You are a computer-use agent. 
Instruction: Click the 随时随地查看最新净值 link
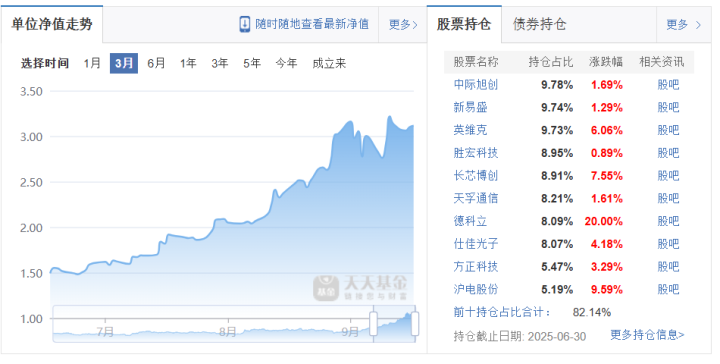(312, 24)
